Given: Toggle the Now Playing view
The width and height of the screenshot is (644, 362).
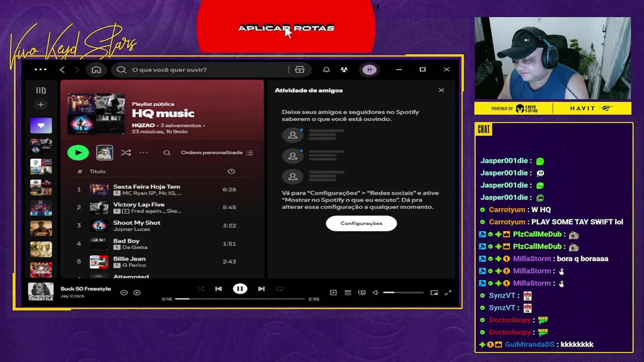Looking at the screenshot, I should [333, 293].
